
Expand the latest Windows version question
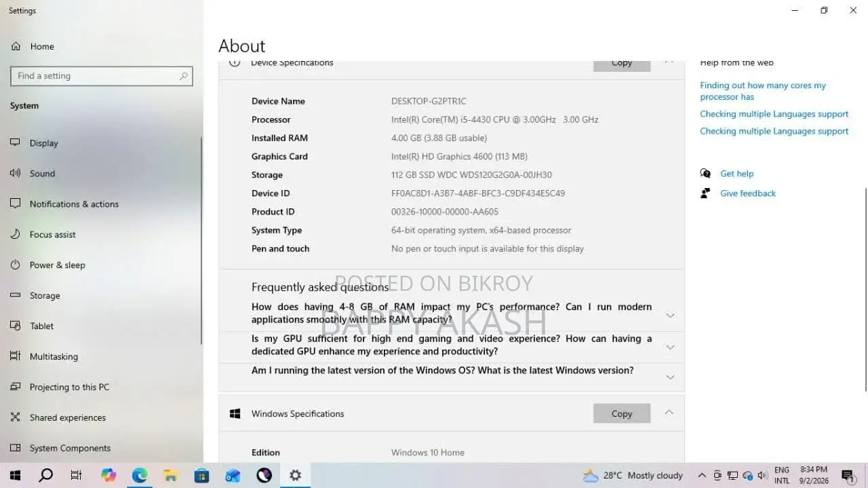point(669,377)
